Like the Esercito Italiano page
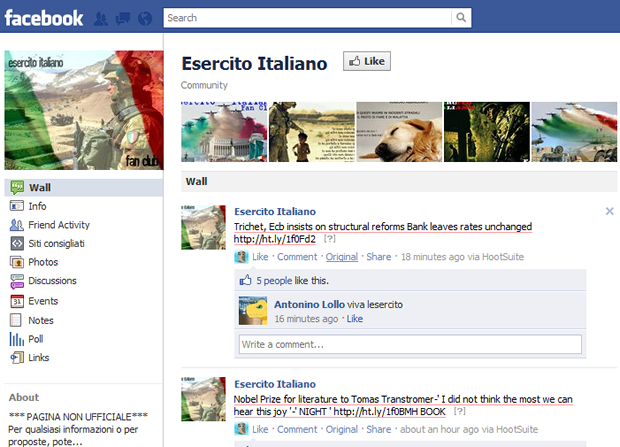 (367, 61)
